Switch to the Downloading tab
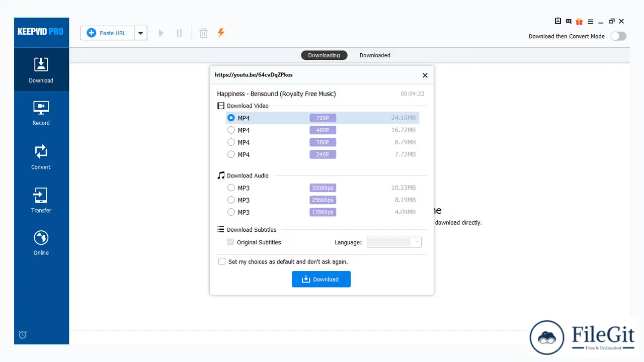The image size is (644, 362). [x=324, y=55]
